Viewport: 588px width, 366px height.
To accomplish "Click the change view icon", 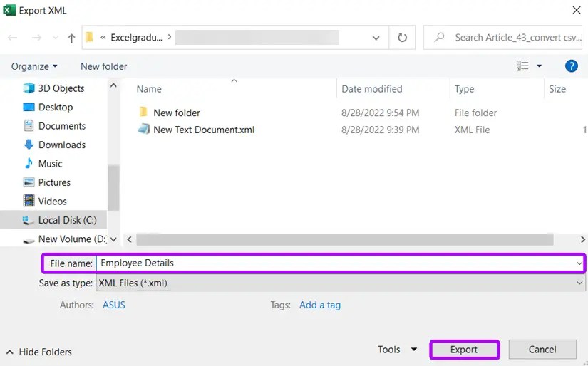I will point(522,66).
